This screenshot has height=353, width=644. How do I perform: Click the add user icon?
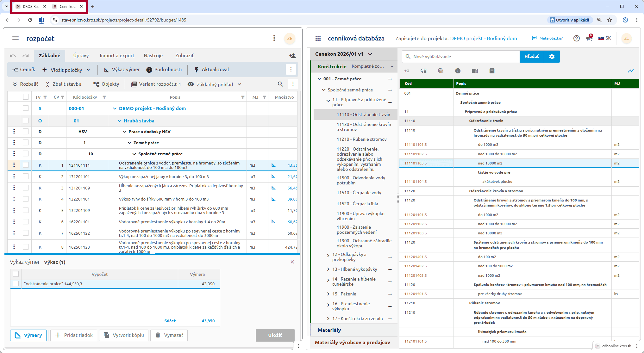pyautogui.click(x=292, y=56)
